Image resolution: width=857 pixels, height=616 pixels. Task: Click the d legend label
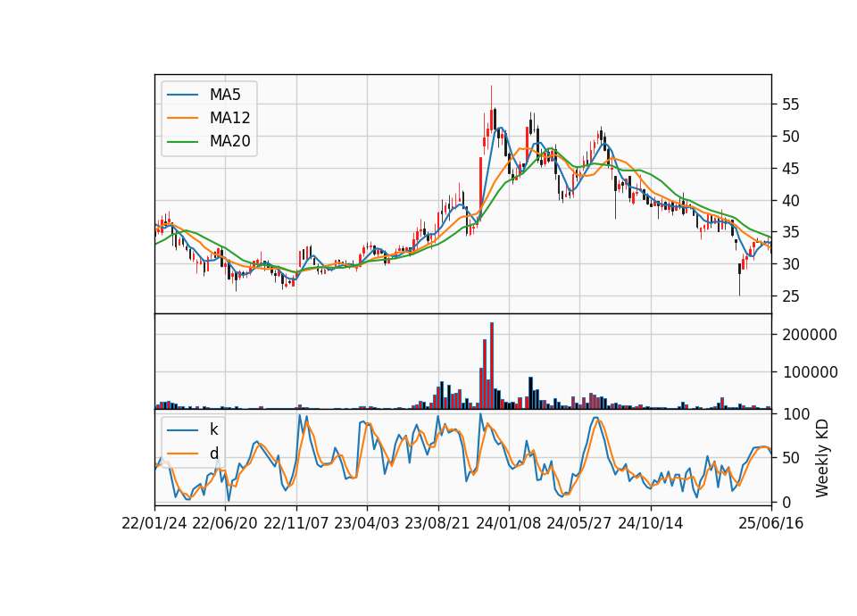coord(213,454)
